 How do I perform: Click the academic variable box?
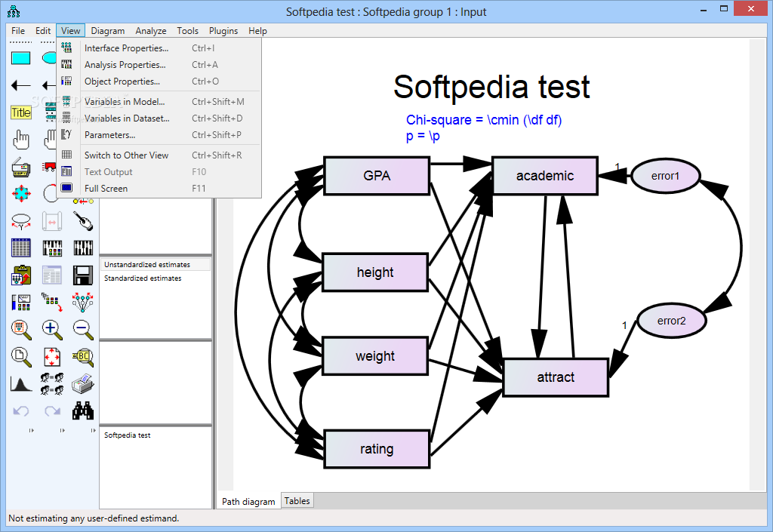click(x=545, y=176)
